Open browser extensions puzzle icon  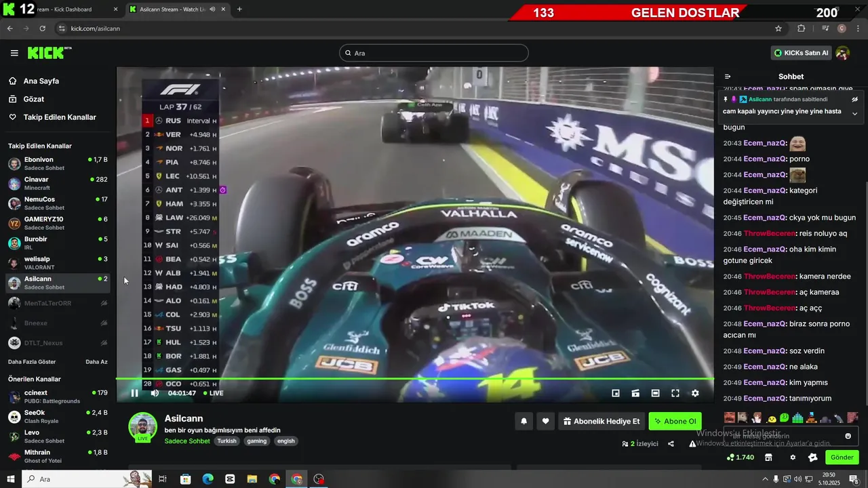pos(802,28)
